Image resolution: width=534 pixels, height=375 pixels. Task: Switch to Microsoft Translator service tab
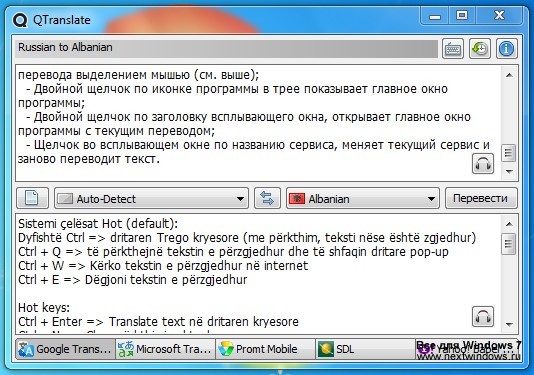pyautogui.click(x=165, y=349)
